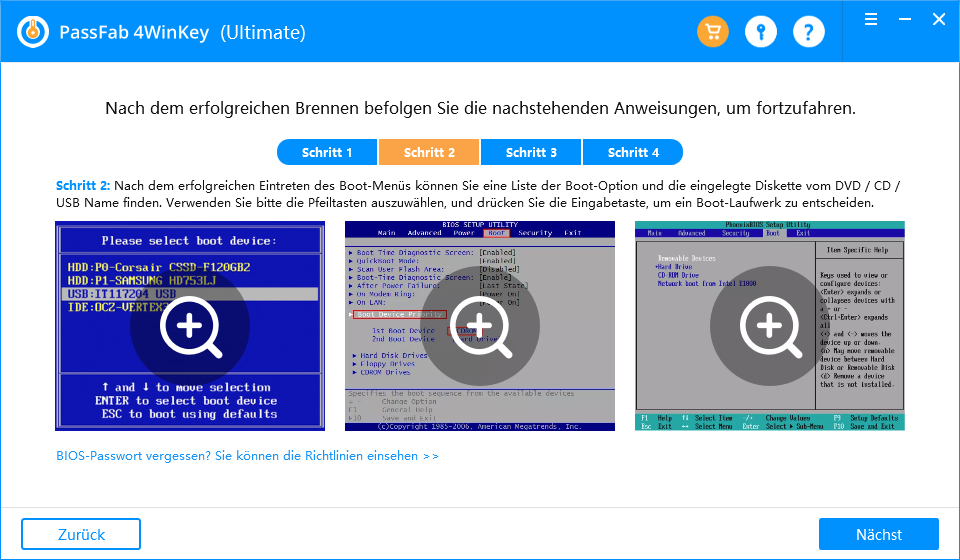960x560 pixels.
Task: Magnify the PhoenixBIOS Setup Utility image
Action: click(x=770, y=326)
